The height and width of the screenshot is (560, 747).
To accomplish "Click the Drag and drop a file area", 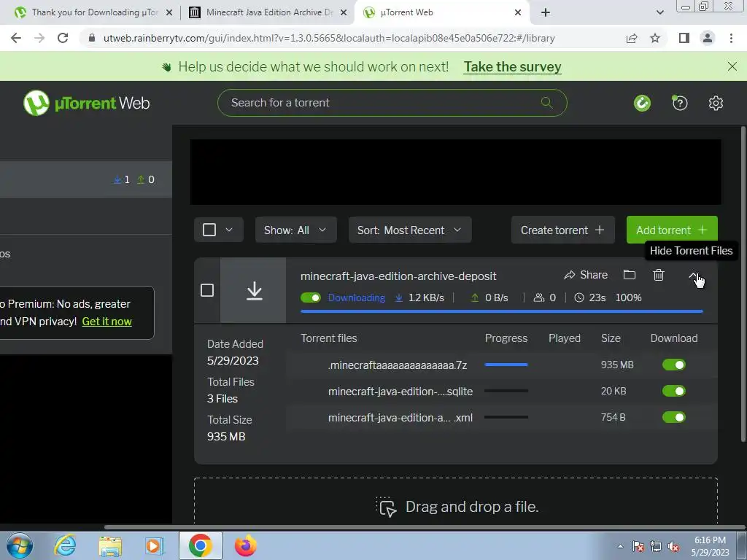I will tap(455, 502).
